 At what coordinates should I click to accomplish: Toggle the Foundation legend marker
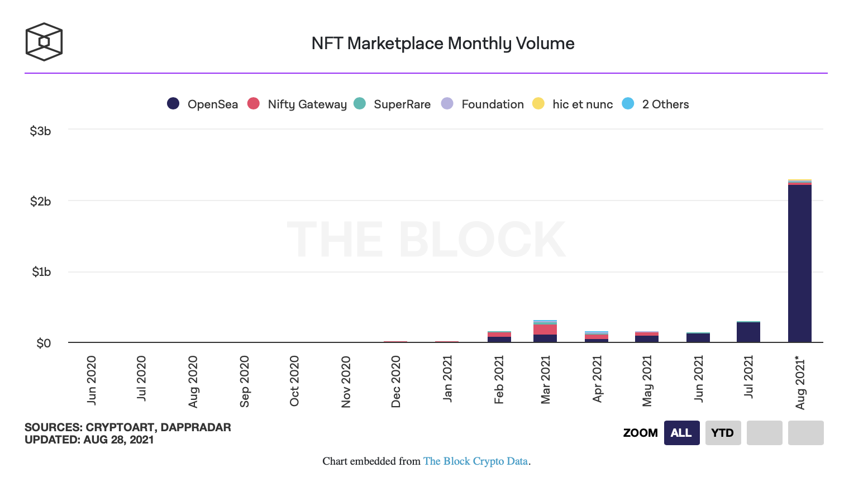point(447,104)
